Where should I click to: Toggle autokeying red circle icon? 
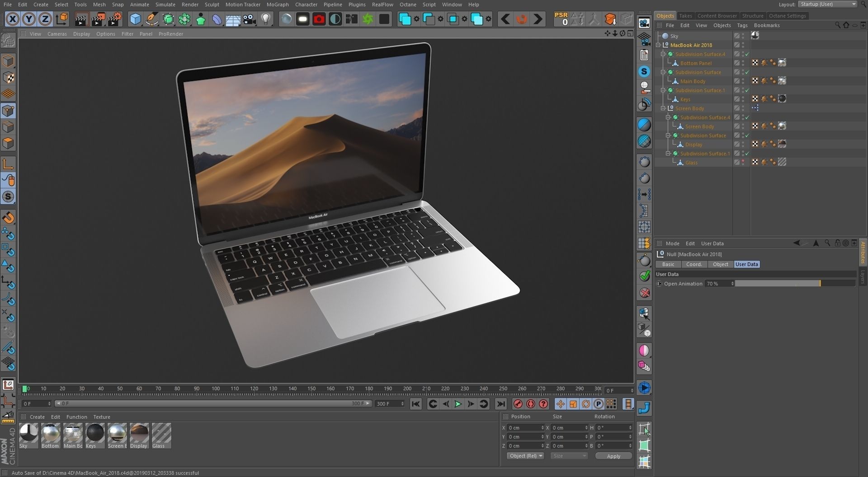531,404
